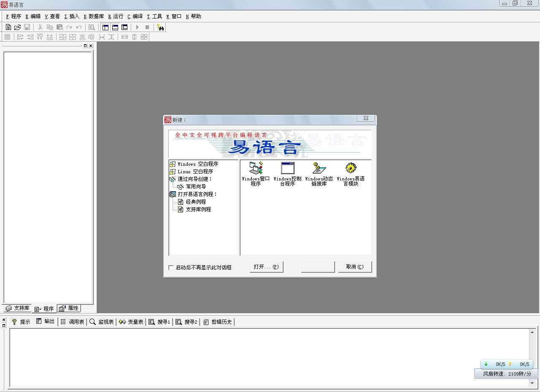
Task: Switch to the 支持库 tab
Action: tap(17, 308)
